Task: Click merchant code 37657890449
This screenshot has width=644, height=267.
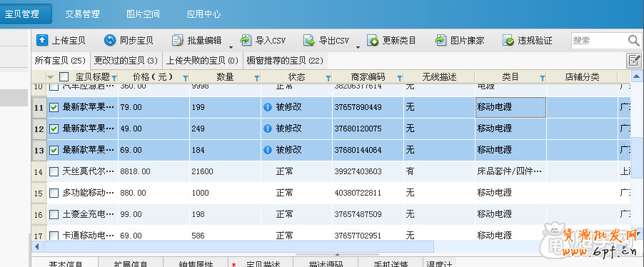Action: point(358,107)
